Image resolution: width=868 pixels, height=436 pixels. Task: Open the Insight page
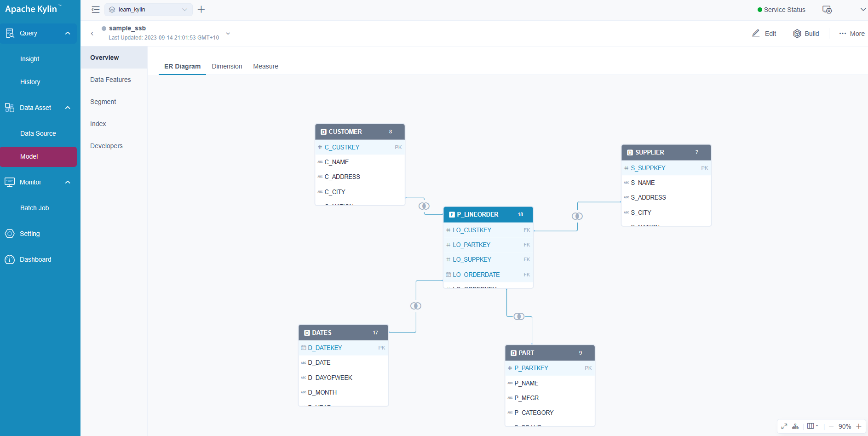pos(30,59)
